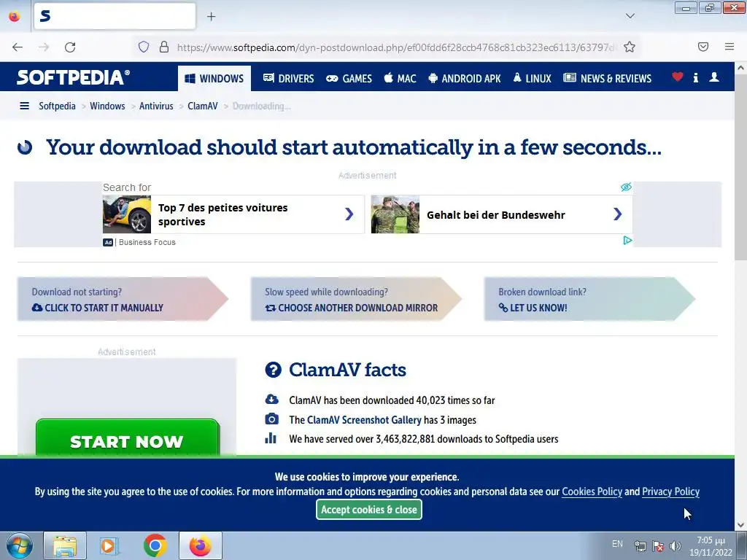Accept cookies and close banner
Viewport: 747px width, 560px height.
[369, 510]
